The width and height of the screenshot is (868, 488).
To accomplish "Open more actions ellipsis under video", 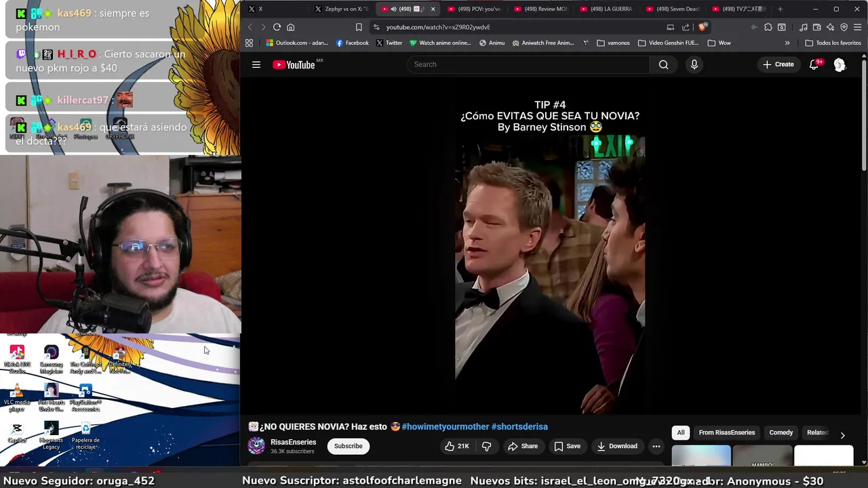I will [656, 446].
